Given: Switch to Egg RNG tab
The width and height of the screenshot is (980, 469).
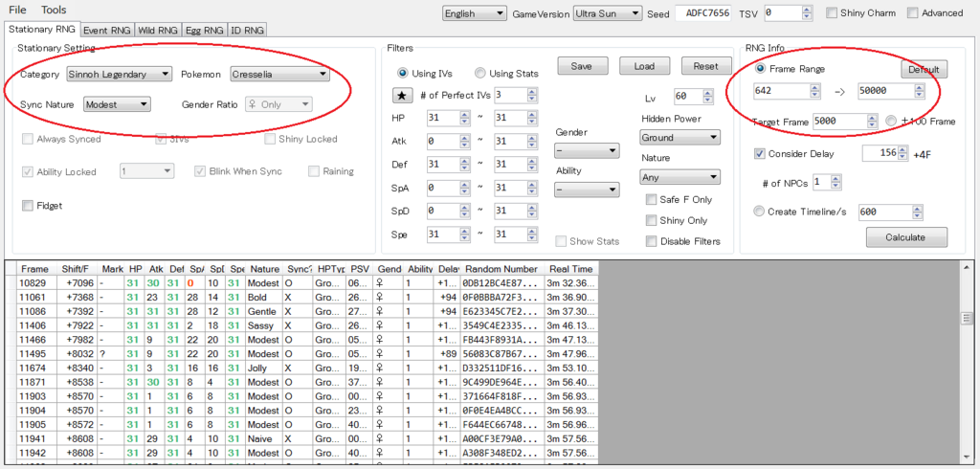Looking at the screenshot, I should pos(205,30).
